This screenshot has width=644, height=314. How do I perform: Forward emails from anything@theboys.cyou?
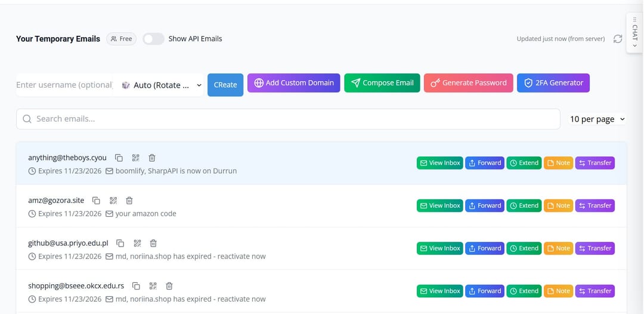[x=485, y=163]
